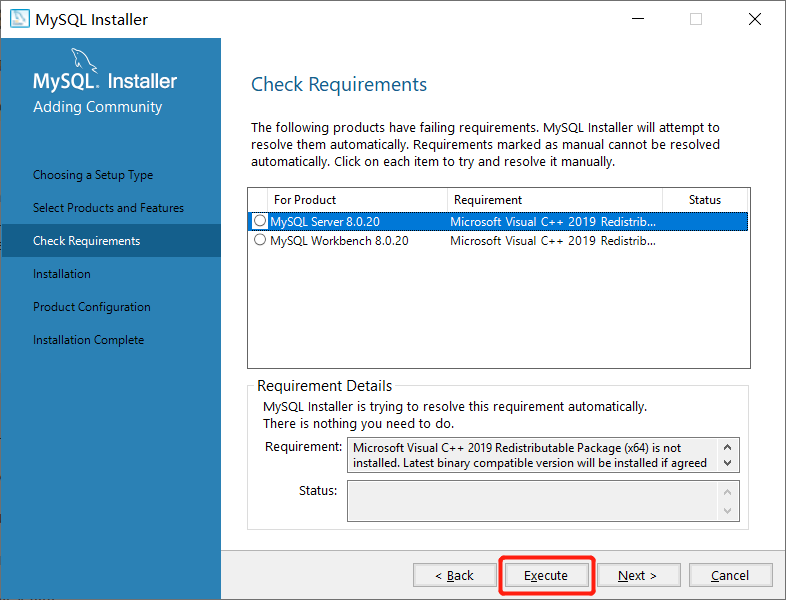
Task: Click down arrow of the Status box scrollbar
Action: click(728, 511)
